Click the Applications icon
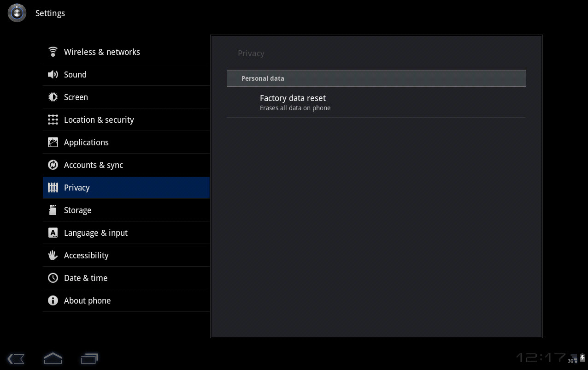Viewport: 588px width, 370px height. [53, 142]
